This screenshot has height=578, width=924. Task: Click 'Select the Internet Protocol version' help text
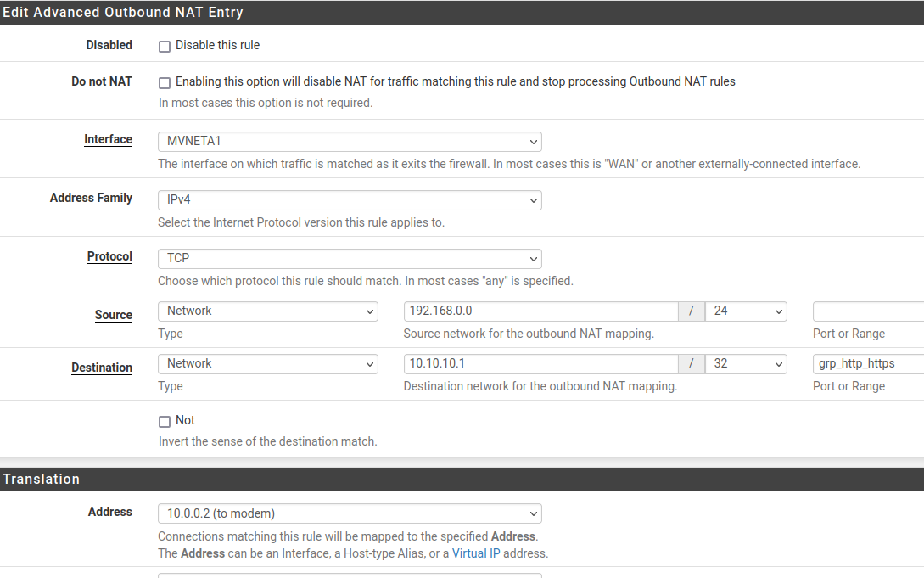[301, 222]
